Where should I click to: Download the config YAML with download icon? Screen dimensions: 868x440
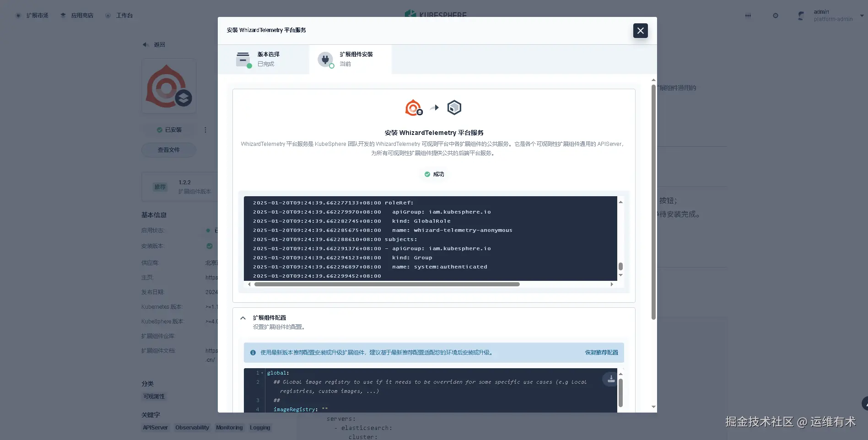point(611,379)
